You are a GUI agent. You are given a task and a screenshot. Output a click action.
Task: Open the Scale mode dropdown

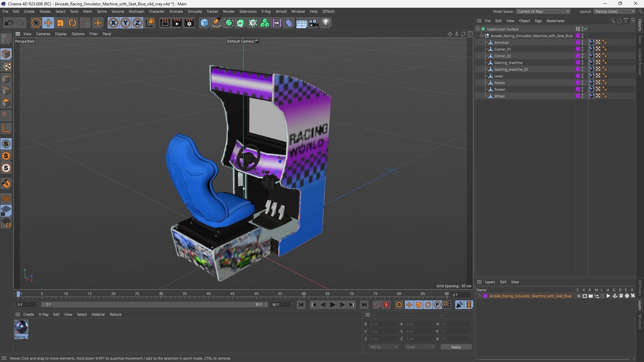tap(420, 347)
